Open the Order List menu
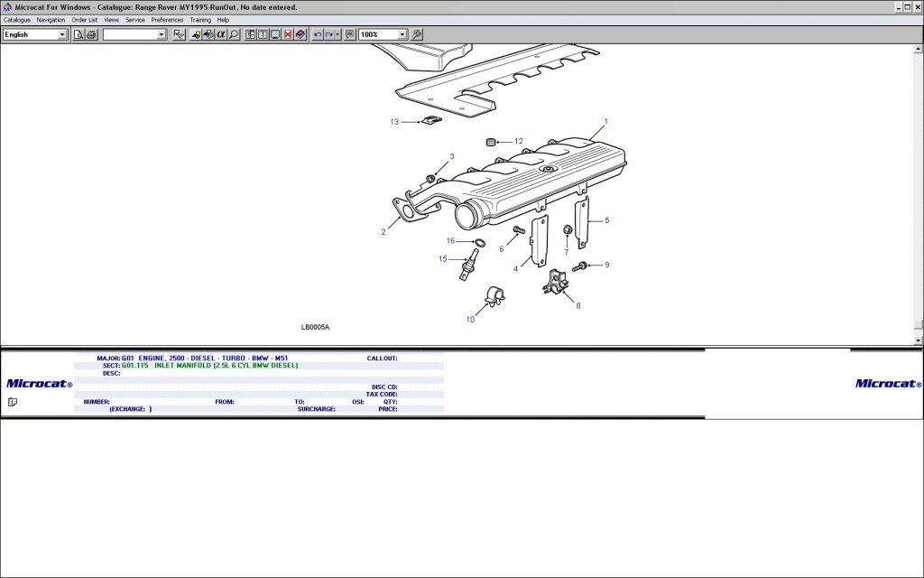 (84, 20)
